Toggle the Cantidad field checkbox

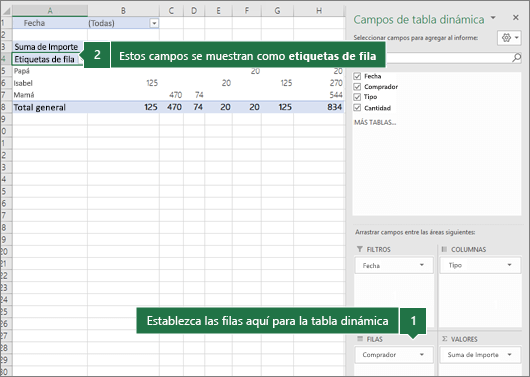pos(357,108)
